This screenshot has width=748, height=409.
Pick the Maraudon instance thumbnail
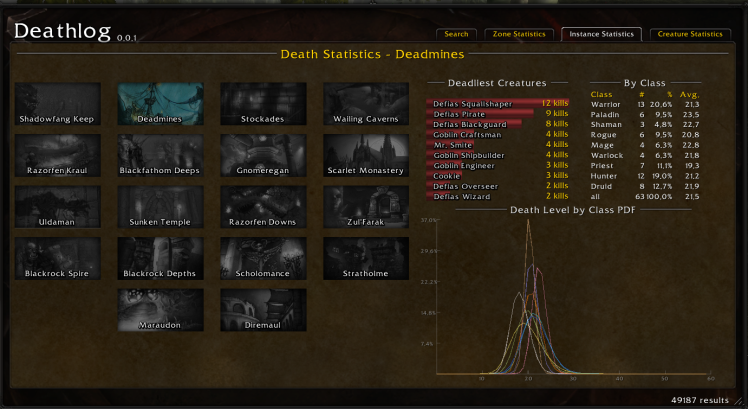pyautogui.click(x=160, y=310)
